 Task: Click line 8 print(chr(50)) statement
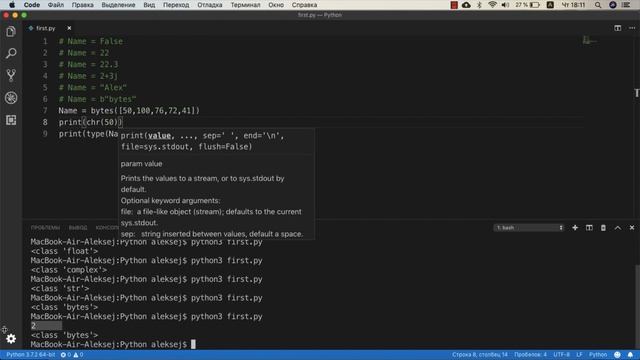90,122
